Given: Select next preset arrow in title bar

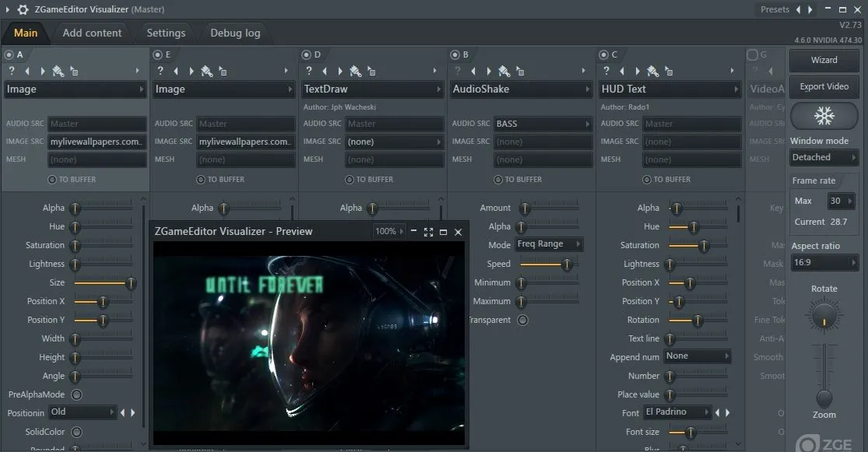Looking at the screenshot, I should click(810, 9).
